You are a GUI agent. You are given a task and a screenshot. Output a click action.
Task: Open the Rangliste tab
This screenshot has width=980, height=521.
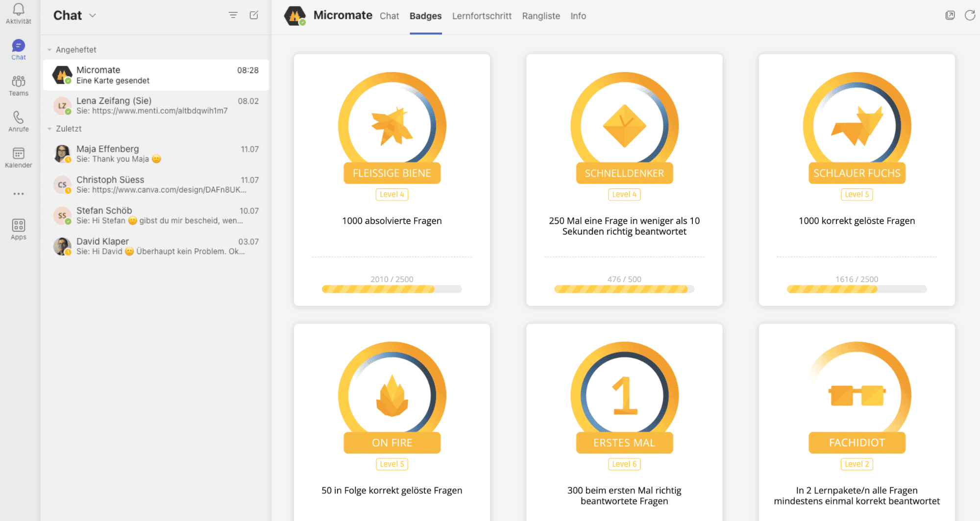click(541, 16)
